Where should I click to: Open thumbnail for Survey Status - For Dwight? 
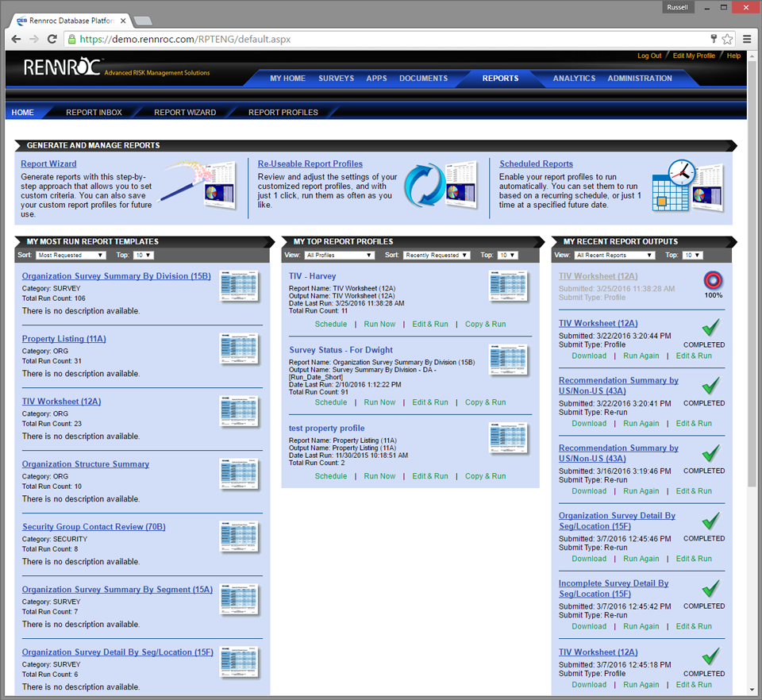(508, 360)
